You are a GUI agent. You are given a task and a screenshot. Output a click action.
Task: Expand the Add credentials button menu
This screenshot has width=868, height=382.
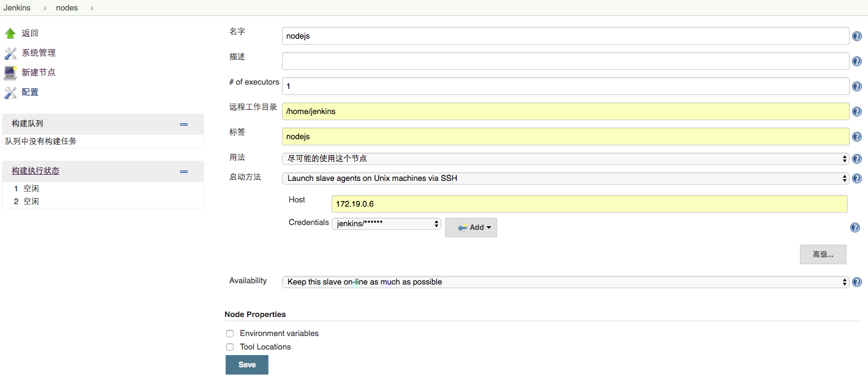coord(471,227)
